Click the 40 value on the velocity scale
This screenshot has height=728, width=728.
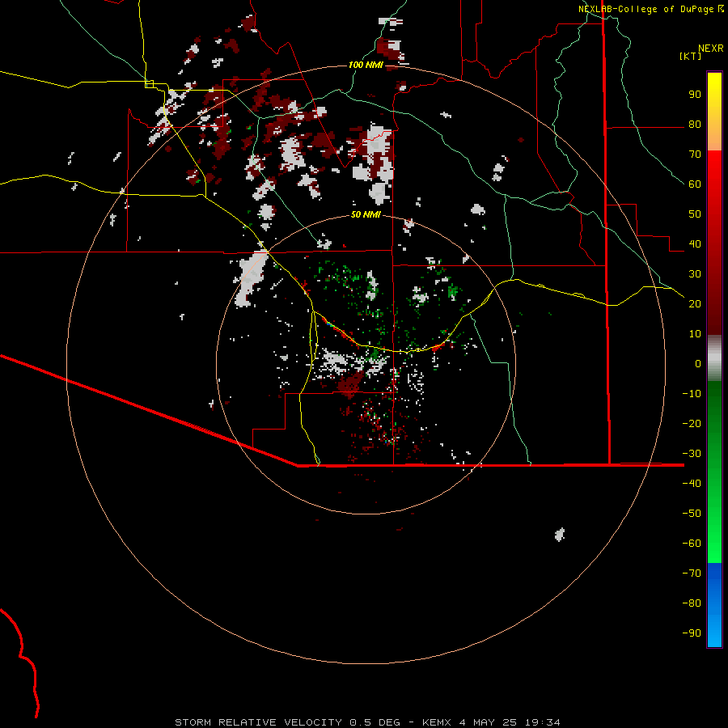coord(695,243)
